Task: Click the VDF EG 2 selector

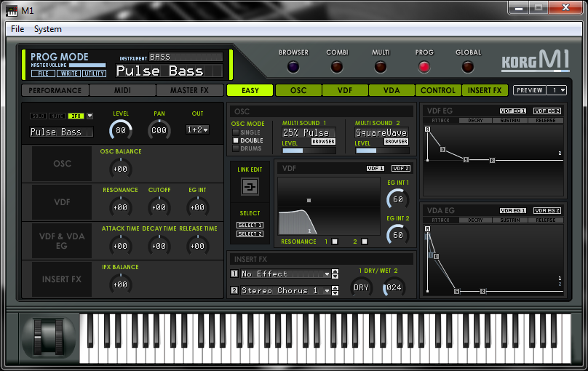Action: [x=547, y=111]
